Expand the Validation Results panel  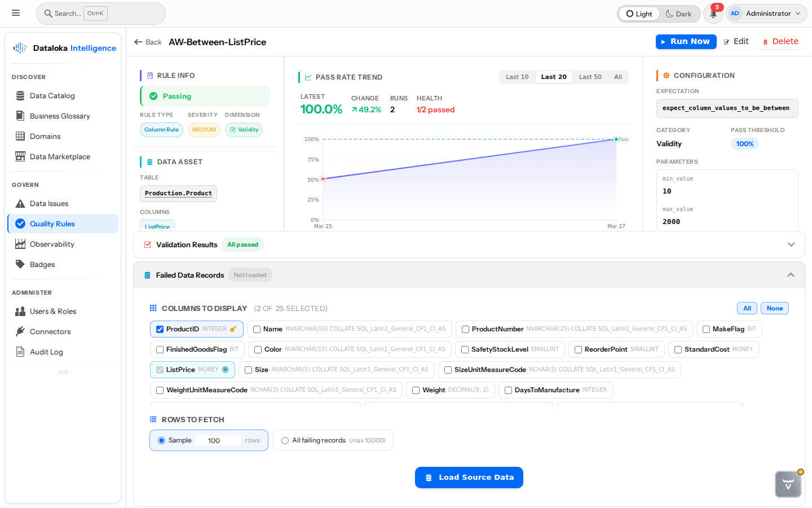click(x=791, y=244)
